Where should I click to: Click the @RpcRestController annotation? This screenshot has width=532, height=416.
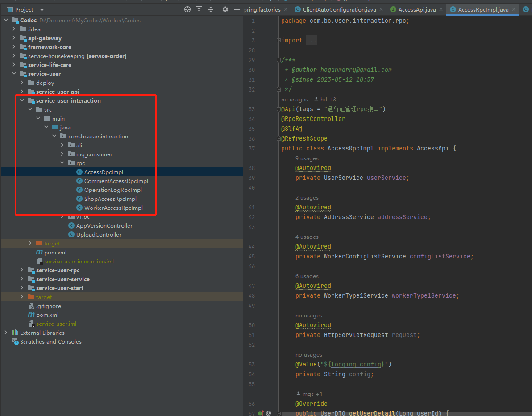point(313,119)
